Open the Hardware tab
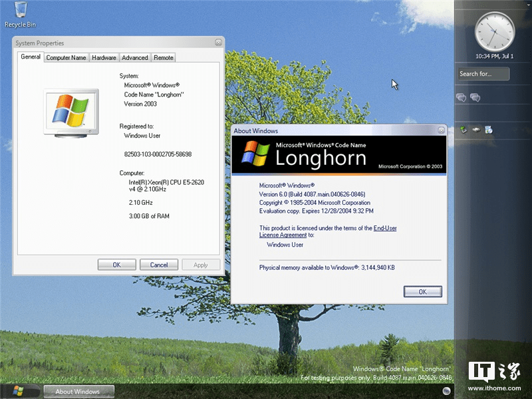The height and width of the screenshot is (399, 532). pyautogui.click(x=103, y=57)
